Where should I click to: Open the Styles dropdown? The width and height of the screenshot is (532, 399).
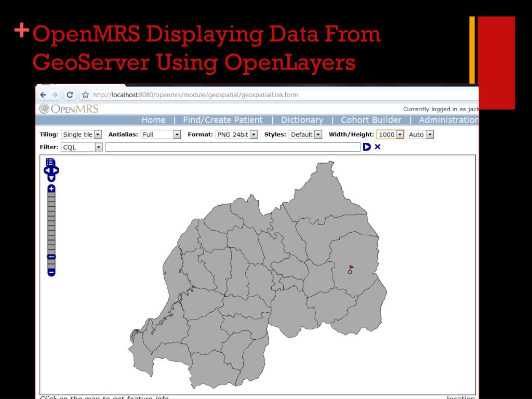[x=305, y=135]
